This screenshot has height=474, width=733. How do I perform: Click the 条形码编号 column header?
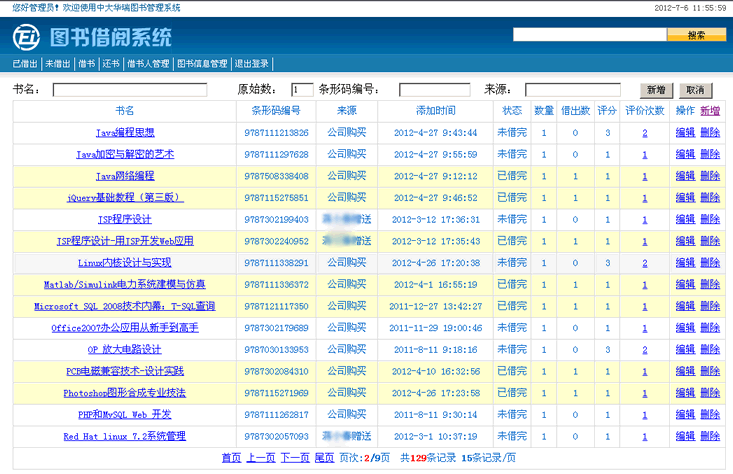pyautogui.click(x=276, y=111)
